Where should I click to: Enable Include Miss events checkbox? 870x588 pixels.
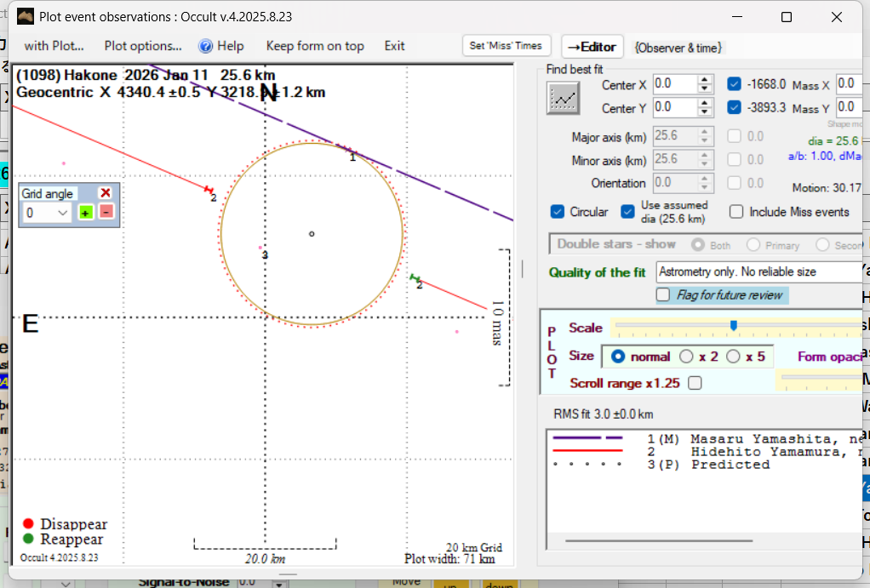736,212
